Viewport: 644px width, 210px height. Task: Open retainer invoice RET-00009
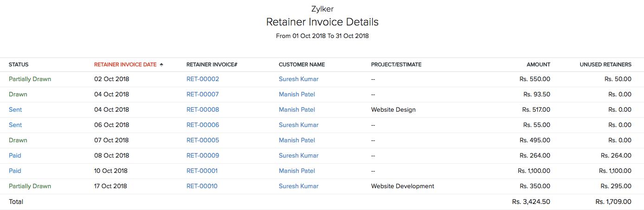click(203, 156)
